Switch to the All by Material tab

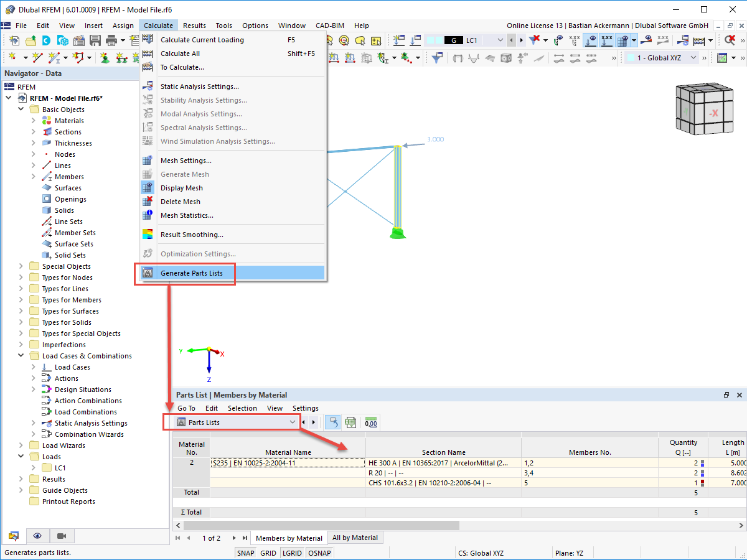click(x=355, y=537)
